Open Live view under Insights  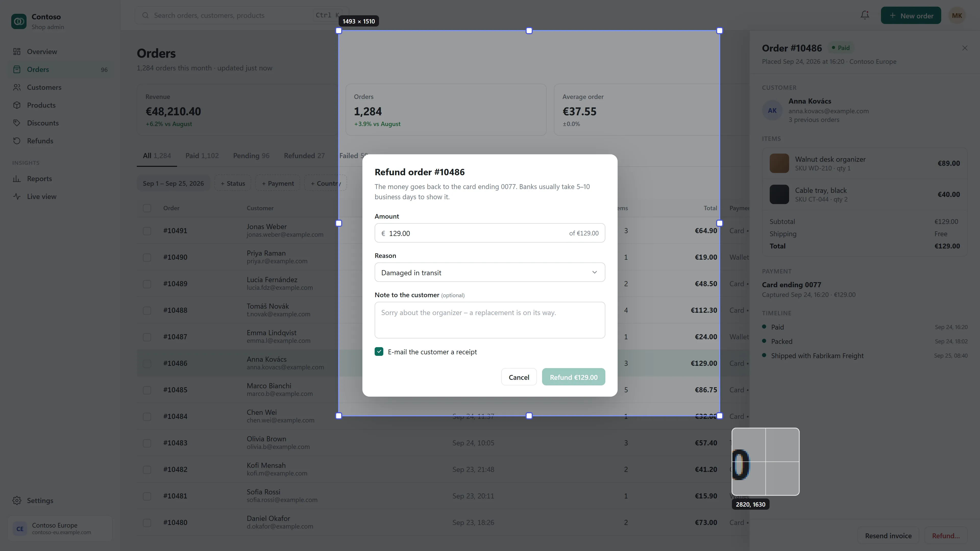pyautogui.click(x=60, y=196)
